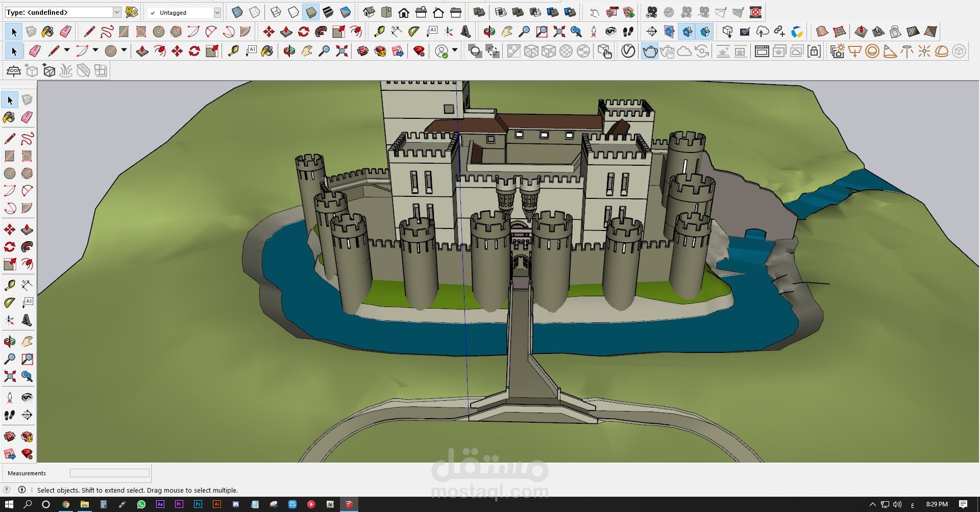Screen dimensions: 980x512
Task: Select the Sandbox From Contours tool
Action: (x=822, y=32)
